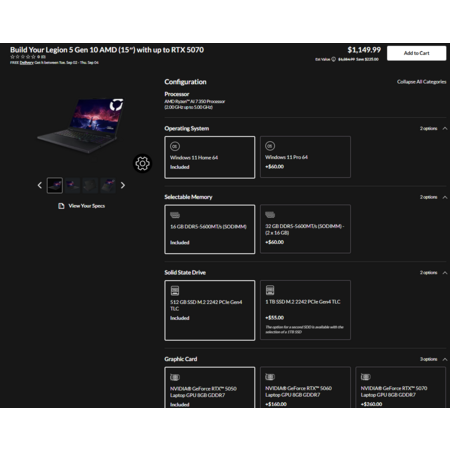Collapse the Selectable Memory section
This screenshot has height=450, width=450.
pos(445,197)
